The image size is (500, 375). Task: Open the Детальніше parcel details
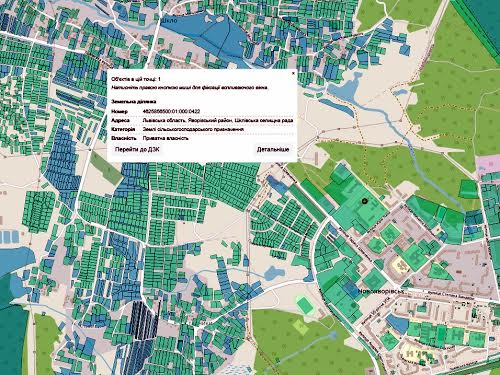click(x=273, y=150)
